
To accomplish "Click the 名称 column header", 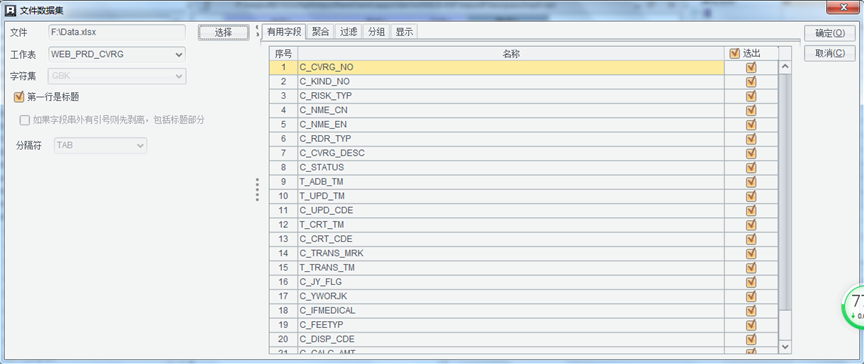I will tap(511, 53).
